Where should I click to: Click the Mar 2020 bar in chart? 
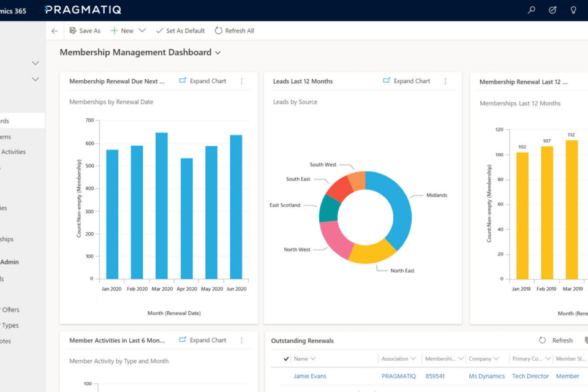coord(162,206)
